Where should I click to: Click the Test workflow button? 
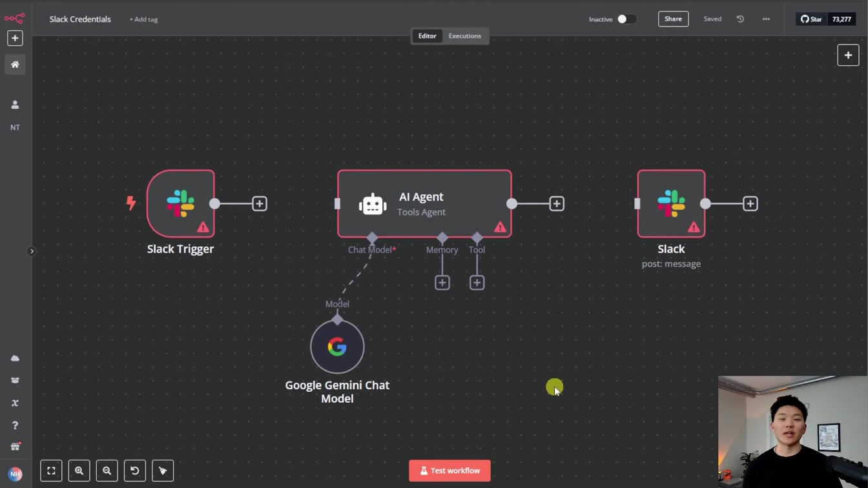[x=449, y=471]
